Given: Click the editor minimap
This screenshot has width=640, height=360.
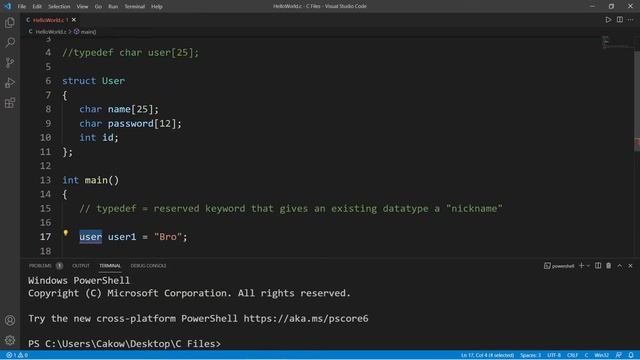Looking at the screenshot, I should (x=617, y=43).
